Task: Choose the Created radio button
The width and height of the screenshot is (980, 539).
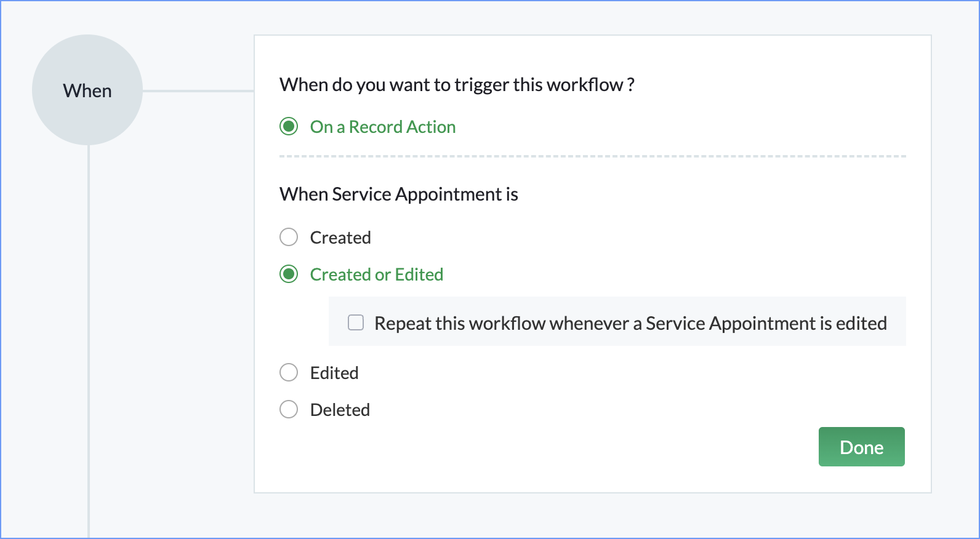Action: tap(289, 237)
